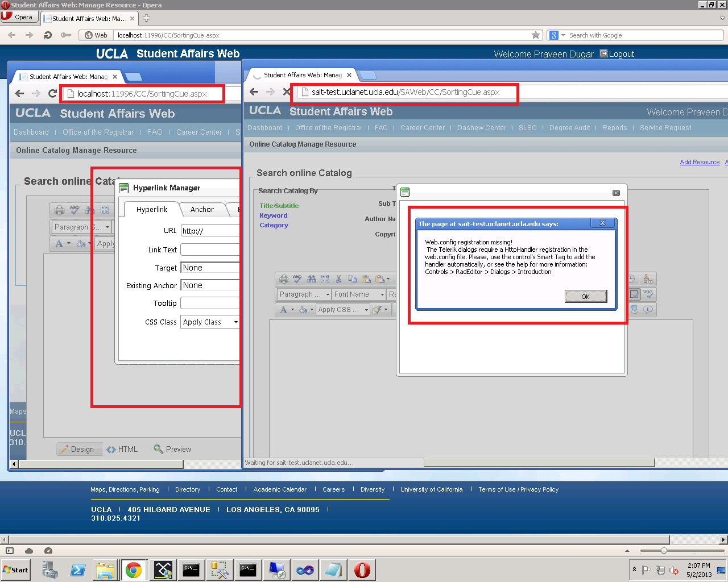
Task: Open the Target dropdown
Action: 210,268
